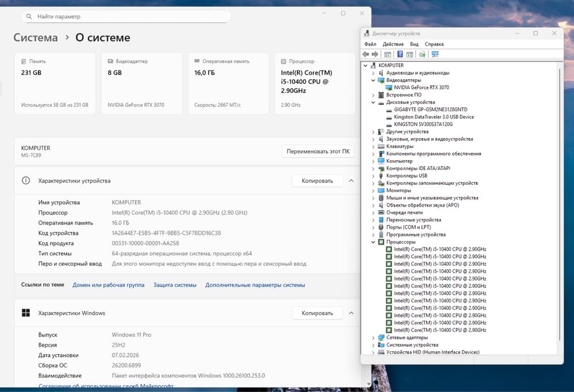The width and height of the screenshot is (574, 392).
Task: Collapse the Дисковые устройства category
Action: point(373,102)
